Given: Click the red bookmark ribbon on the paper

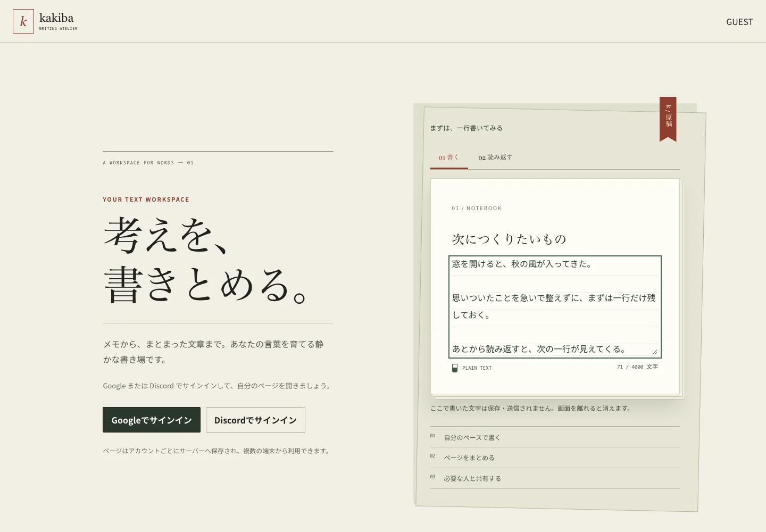Looking at the screenshot, I should point(668,119).
